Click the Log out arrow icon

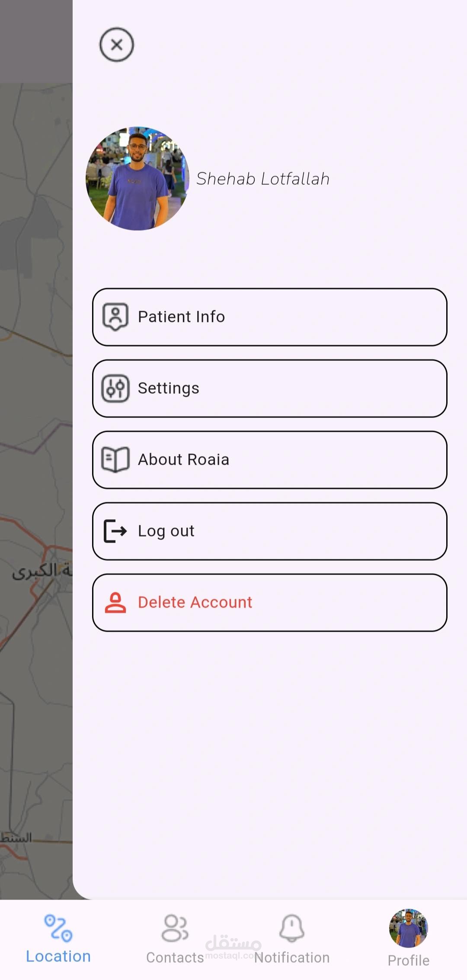pyautogui.click(x=115, y=531)
